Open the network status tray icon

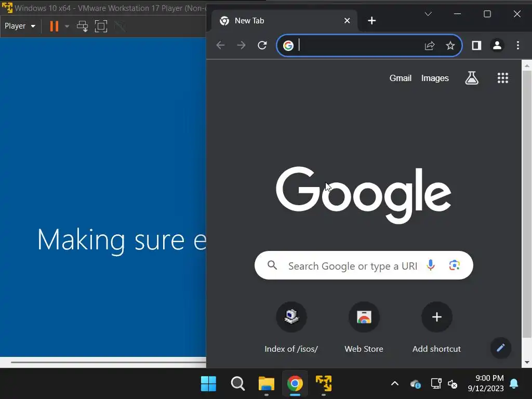click(x=436, y=384)
